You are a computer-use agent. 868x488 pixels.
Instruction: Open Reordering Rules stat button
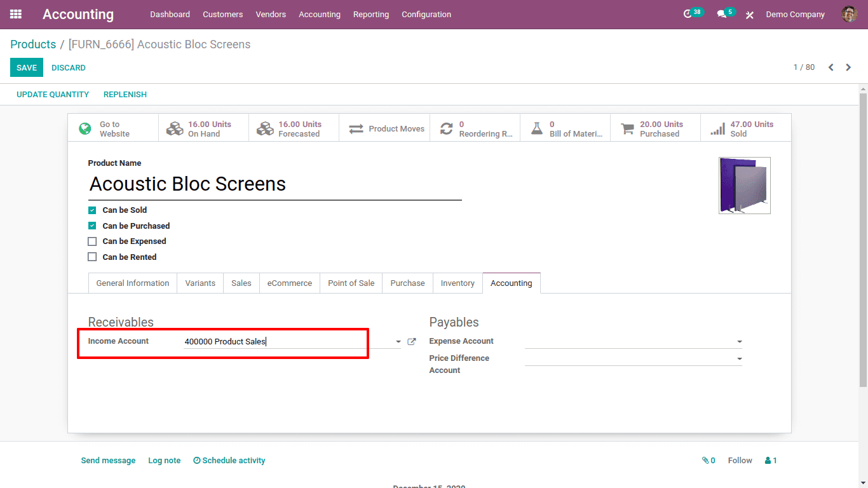click(x=475, y=129)
